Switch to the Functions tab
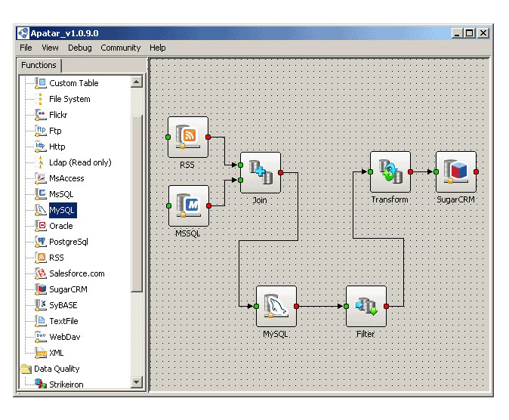 [39, 65]
